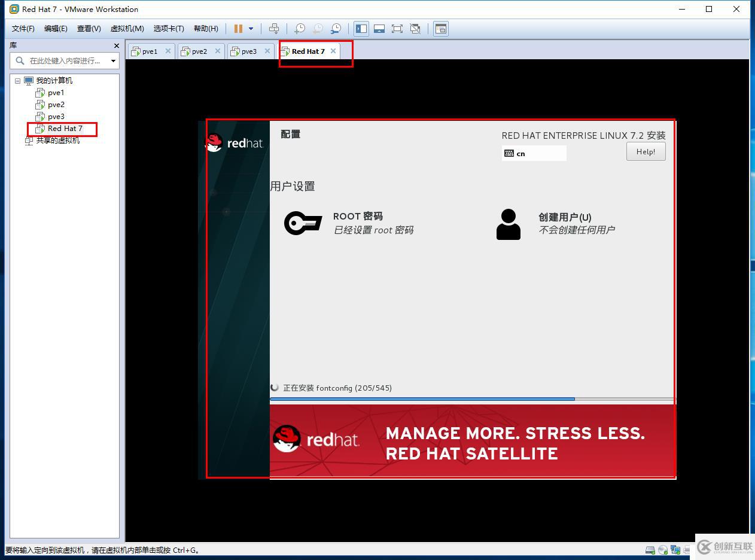The width and height of the screenshot is (755, 560).
Task: Open the 查看(V) menu
Action: coord(89,29)
